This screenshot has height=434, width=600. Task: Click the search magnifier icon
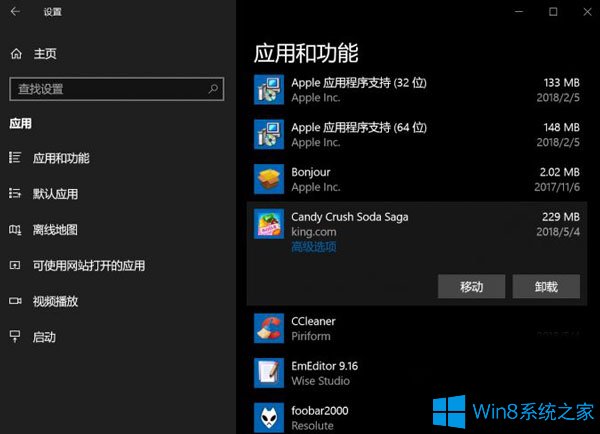click(x=213, y=89)
